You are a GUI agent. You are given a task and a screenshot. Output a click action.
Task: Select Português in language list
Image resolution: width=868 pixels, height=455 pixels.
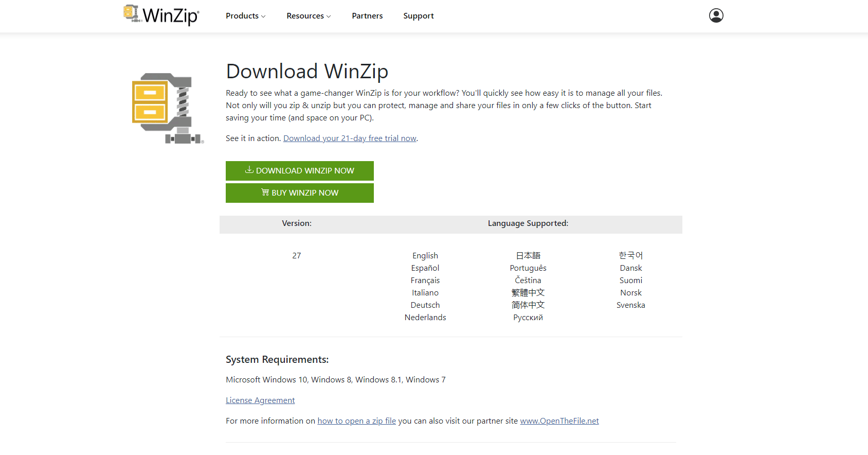tap(528, 268)
